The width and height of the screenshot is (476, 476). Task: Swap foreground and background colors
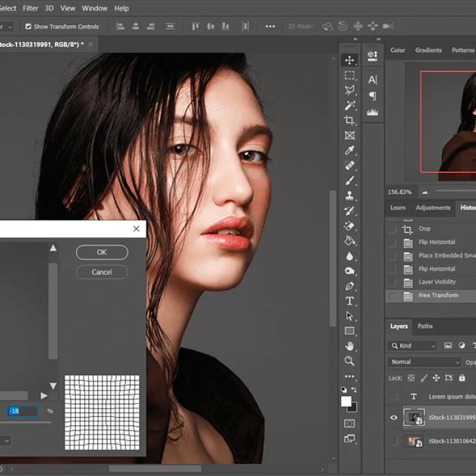tap(354, 389)
